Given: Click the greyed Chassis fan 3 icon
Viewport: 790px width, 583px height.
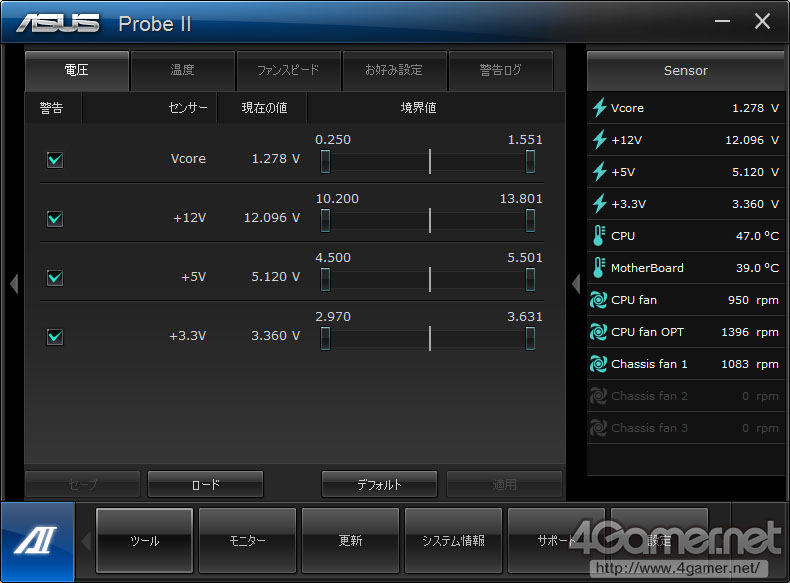Looking at the screenshot, I should point(598,428).
